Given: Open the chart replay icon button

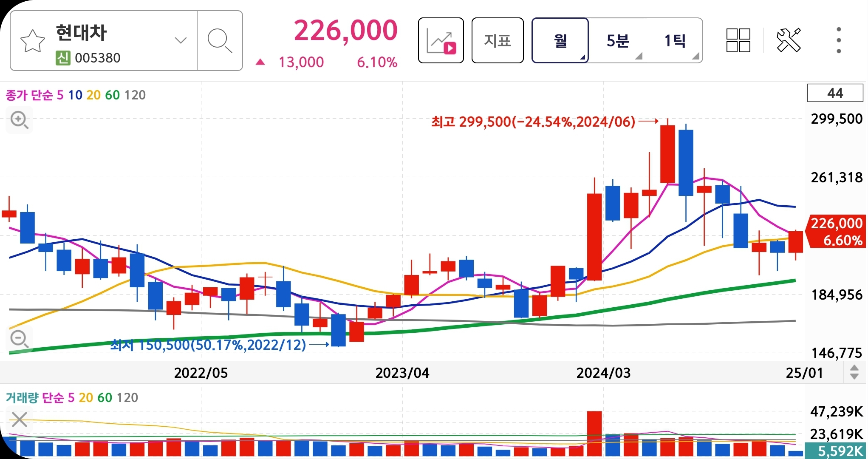Looking at the screenshot, I should [441, 41].
